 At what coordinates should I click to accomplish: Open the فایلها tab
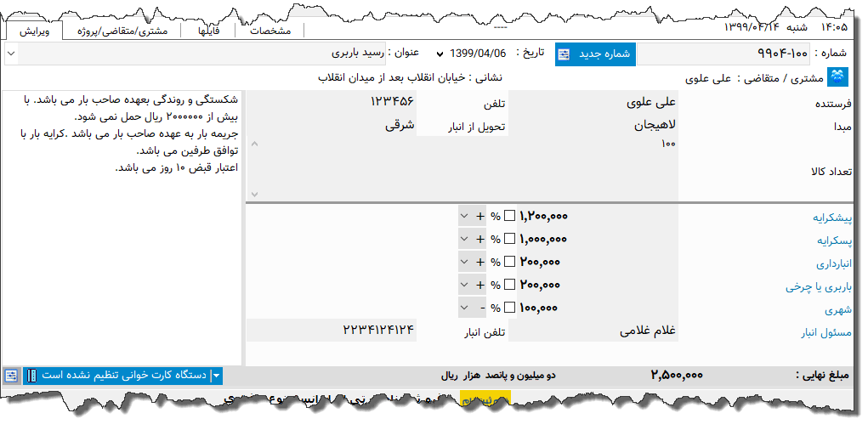point(208,31)
